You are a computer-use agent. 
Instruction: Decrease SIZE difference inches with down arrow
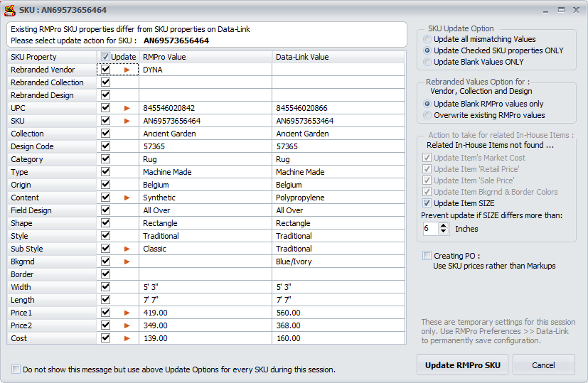(x=444, y=231)
